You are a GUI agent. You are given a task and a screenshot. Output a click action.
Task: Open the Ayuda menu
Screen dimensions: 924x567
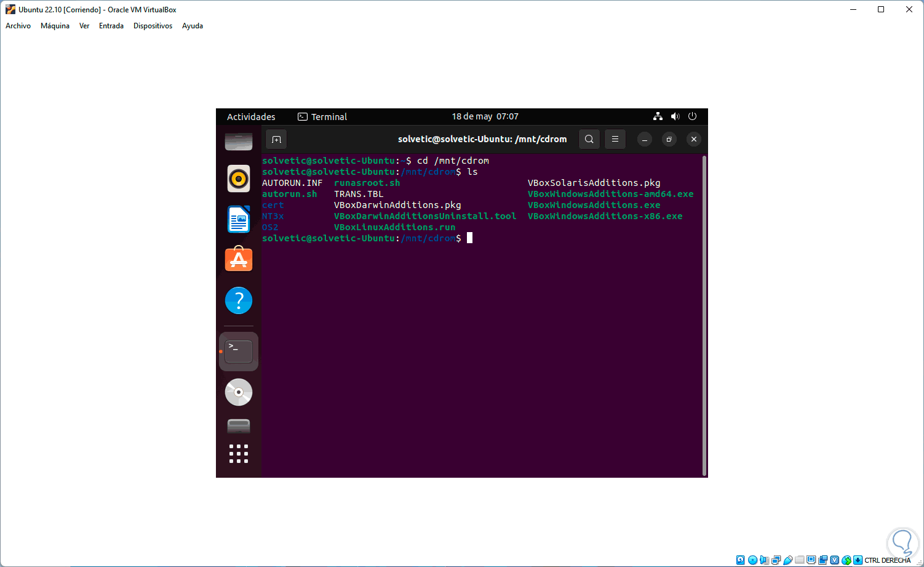pos(193,26)
